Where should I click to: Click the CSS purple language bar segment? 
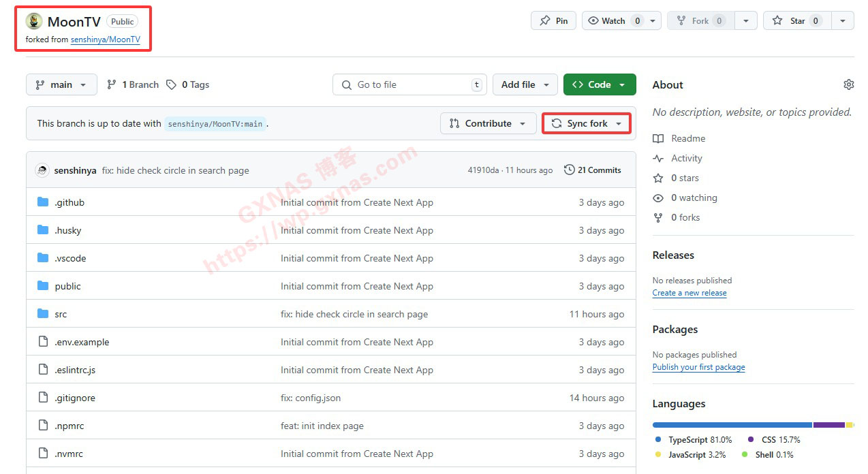pos(829,425)
